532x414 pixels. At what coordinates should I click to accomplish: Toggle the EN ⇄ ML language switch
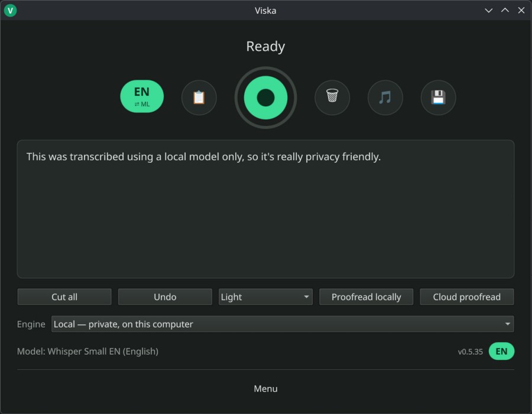142,96
